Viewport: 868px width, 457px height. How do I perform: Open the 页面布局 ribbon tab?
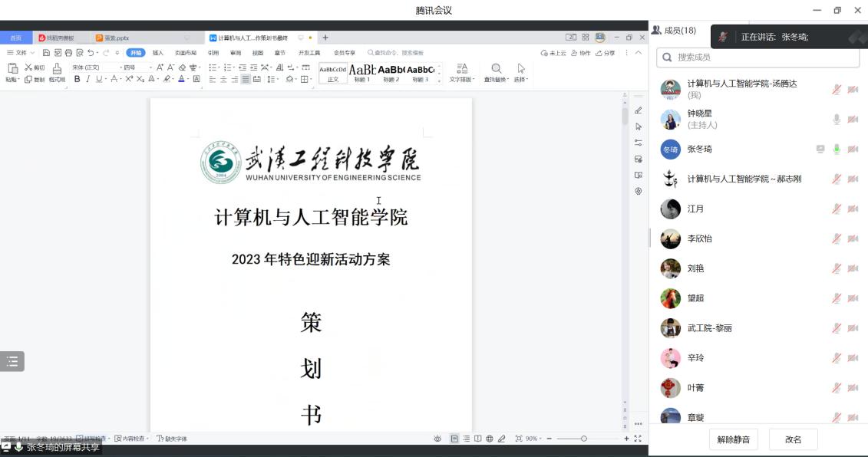pyautogui.click(x=185, y=53)
